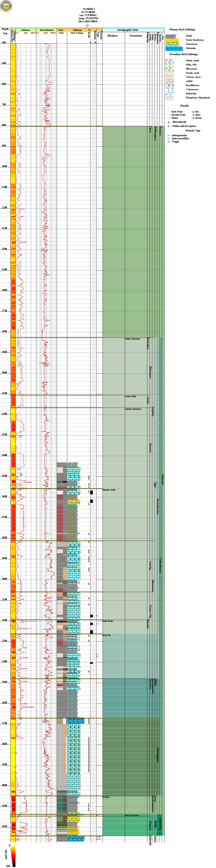
Task: Click the Lat: 37.6789814 line
Action: pyautogui.click(x=88, y=15)
